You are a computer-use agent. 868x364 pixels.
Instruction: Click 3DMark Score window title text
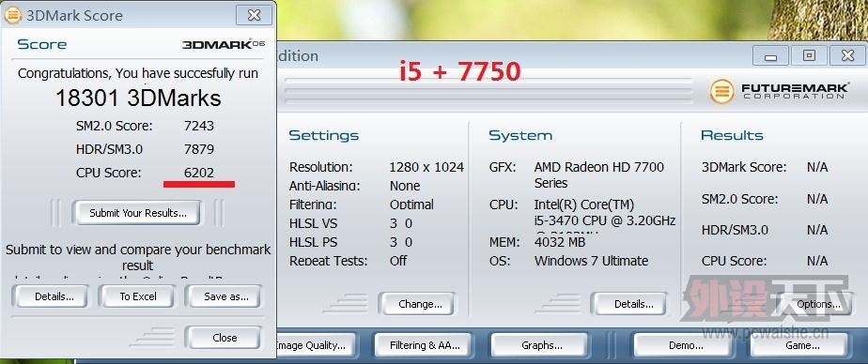coord(75,16)
